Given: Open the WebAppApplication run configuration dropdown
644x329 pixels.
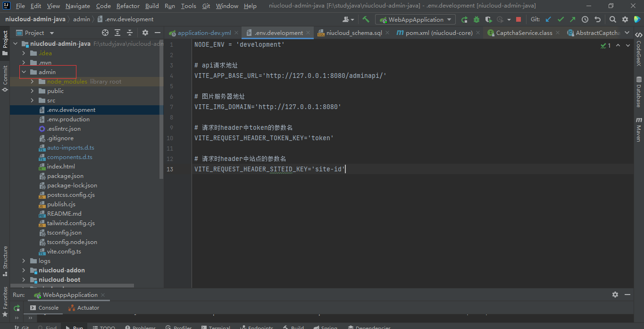Looking at the screenshot, I should click(x=415, y=19).
